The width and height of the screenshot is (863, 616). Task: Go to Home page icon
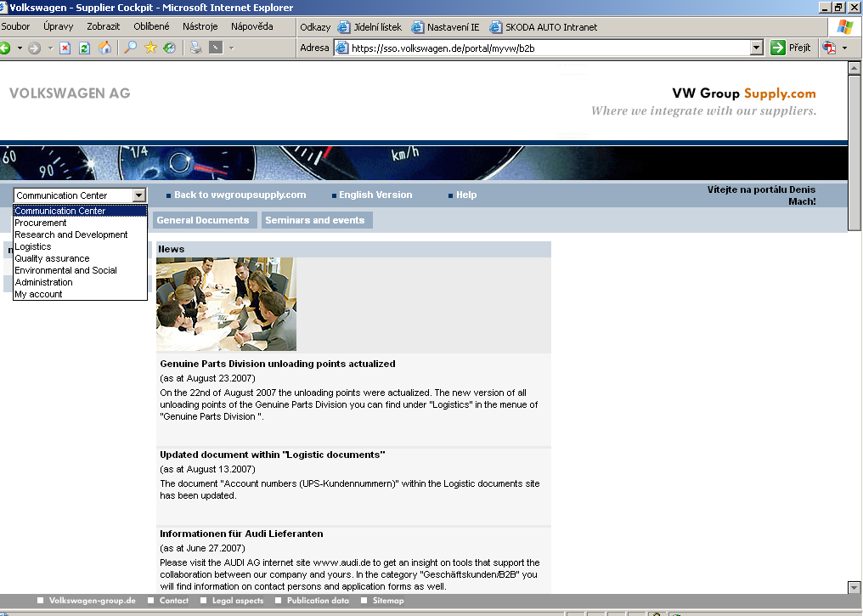[x=104, y=48]
